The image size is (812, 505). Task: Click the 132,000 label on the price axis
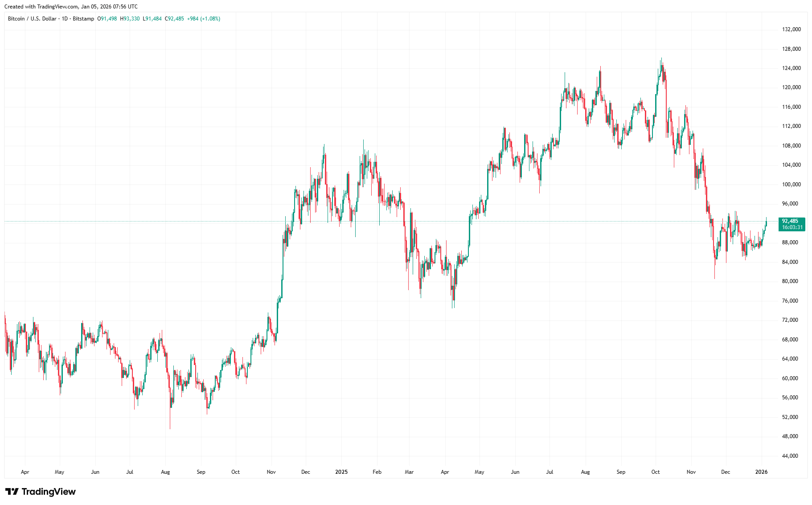791,29
